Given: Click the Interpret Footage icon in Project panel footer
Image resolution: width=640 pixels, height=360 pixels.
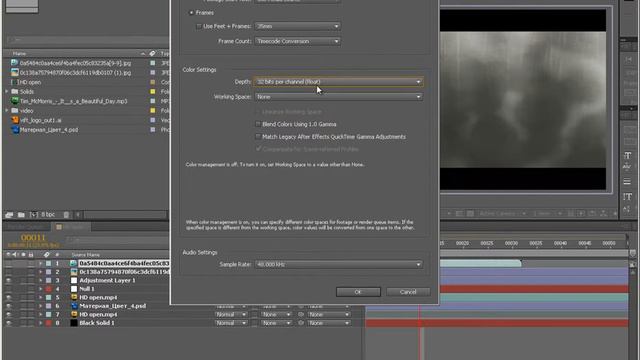Looking at the screenshot, I should tap(9, 214).
